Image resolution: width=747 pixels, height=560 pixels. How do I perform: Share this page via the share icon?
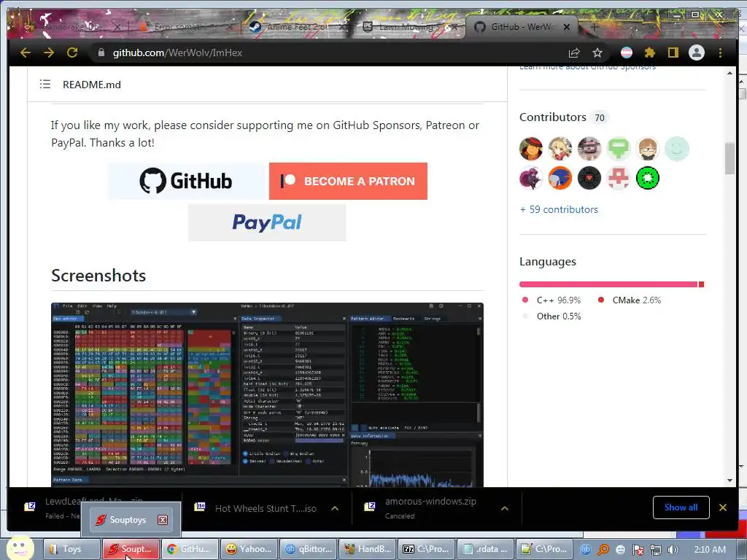coord(574,52)
